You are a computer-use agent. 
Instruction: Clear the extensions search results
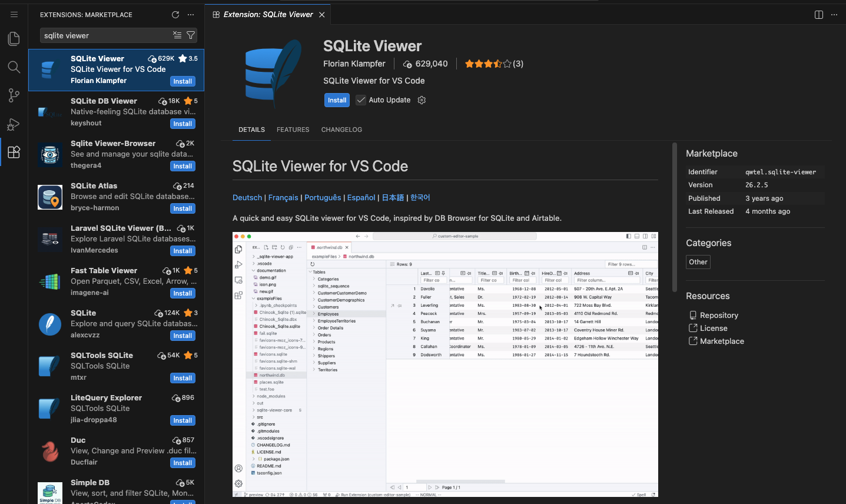(177, 35)
